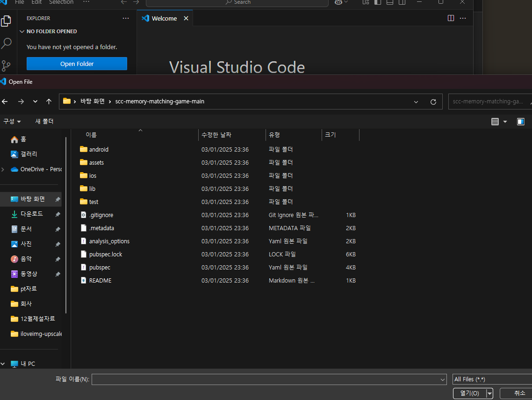Screen dimensions: 532x400
Task: Open the Selection menu in VS Code
Action: click(61, 2)
